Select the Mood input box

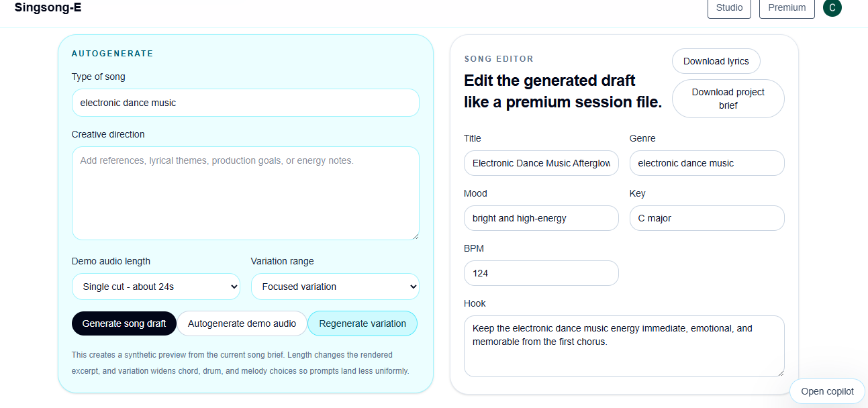[541, 218]
